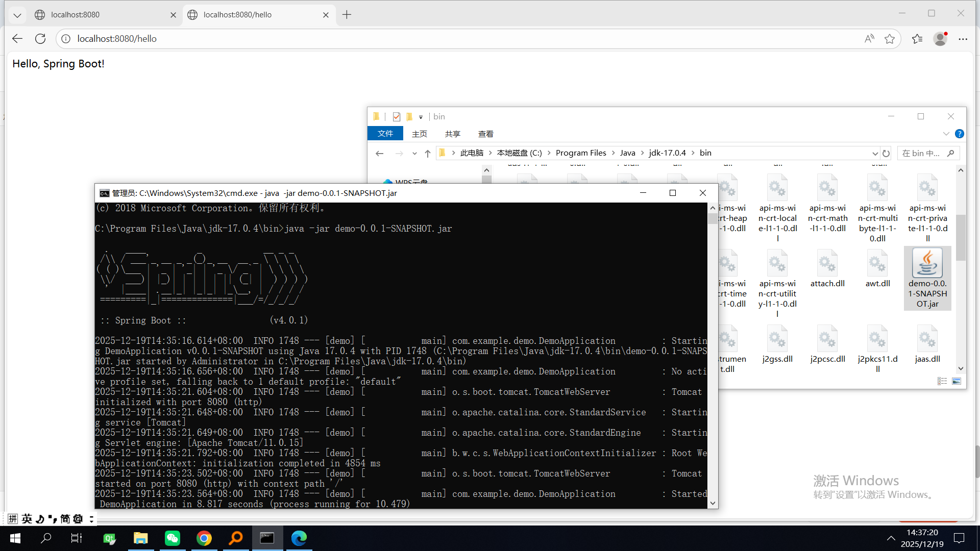The height and width of the screenshot is (551, 980).
Task: Open a new Edge tab
Action: click(347, 15)
